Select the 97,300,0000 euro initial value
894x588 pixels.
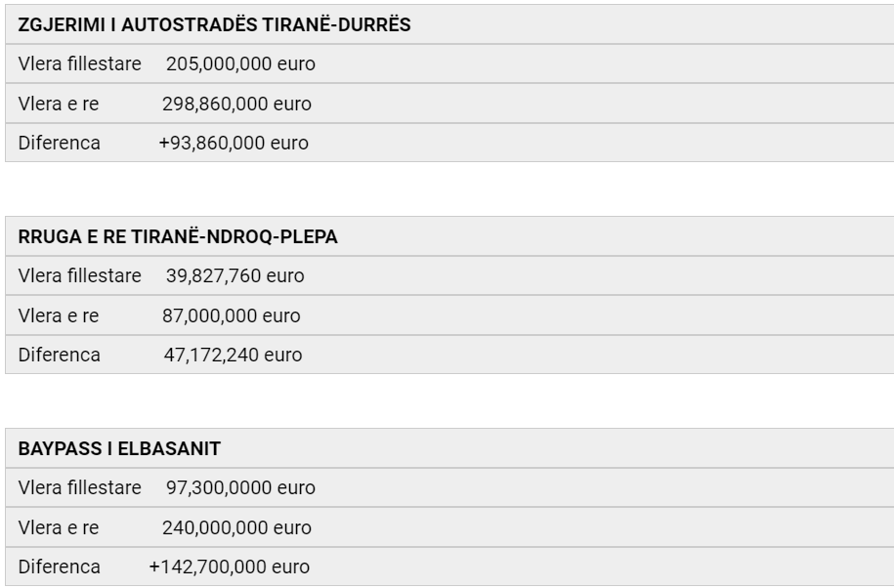coord(240,487)
